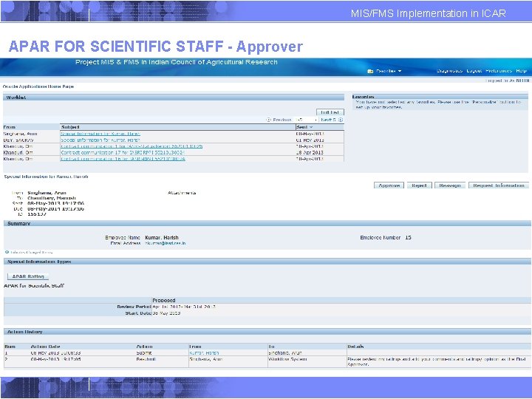Select the 'Oracle Applications Home Page' text

[x=38, y=86]
